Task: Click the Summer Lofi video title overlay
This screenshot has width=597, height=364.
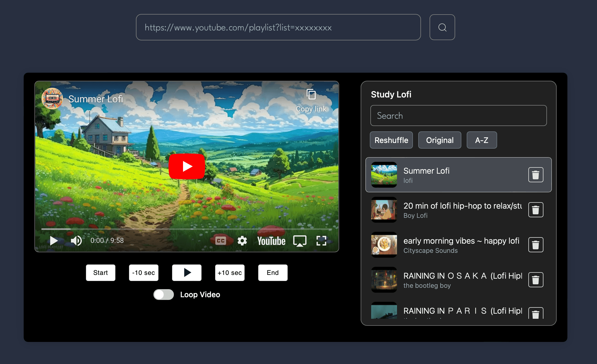Action: (x=96, y=99)
